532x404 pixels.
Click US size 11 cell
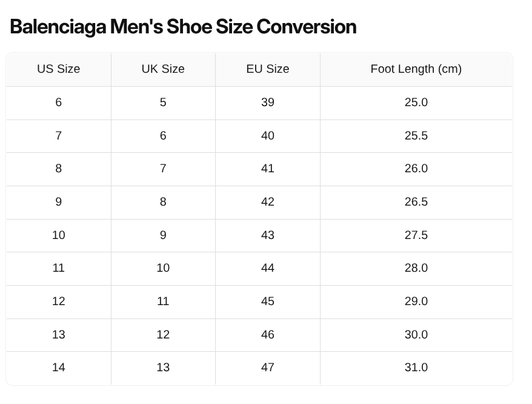59,268
